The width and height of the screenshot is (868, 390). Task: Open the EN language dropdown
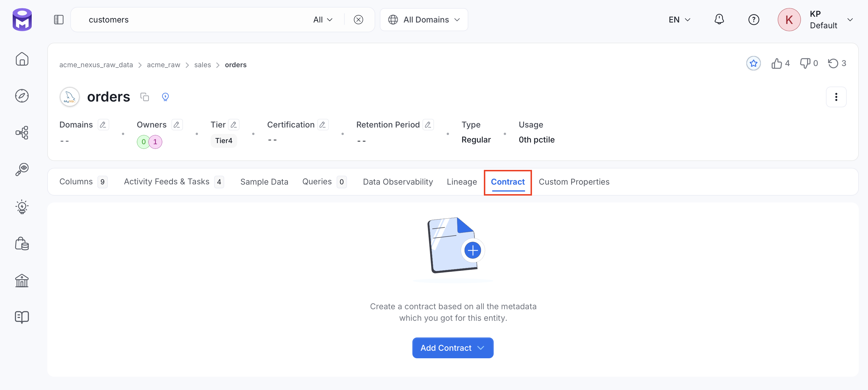tap(680, 20)
